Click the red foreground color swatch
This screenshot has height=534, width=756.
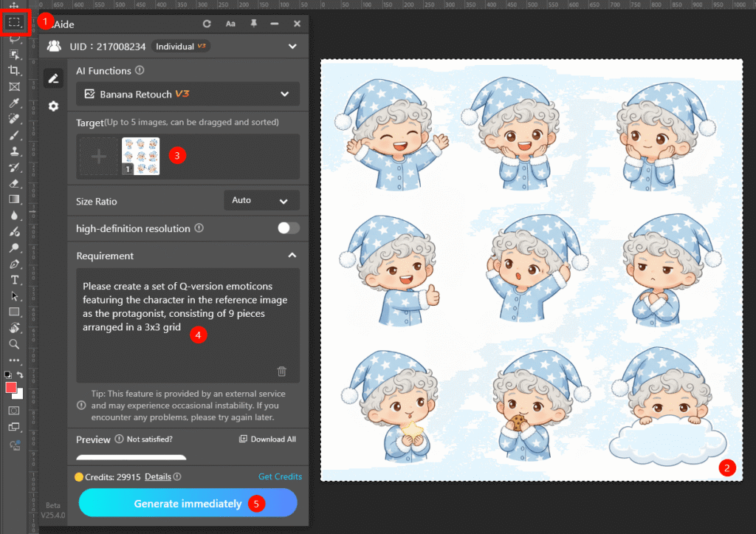pos(10,387)
